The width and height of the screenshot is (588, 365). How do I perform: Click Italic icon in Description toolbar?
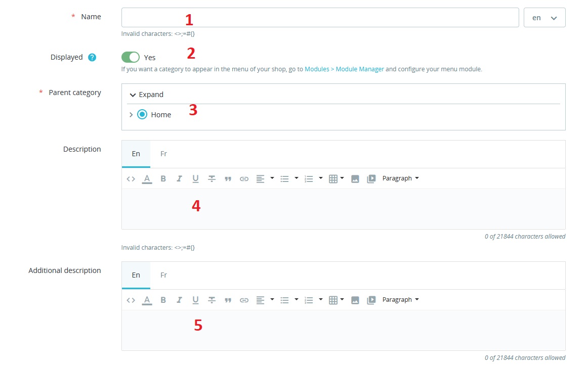coord(179,178)
